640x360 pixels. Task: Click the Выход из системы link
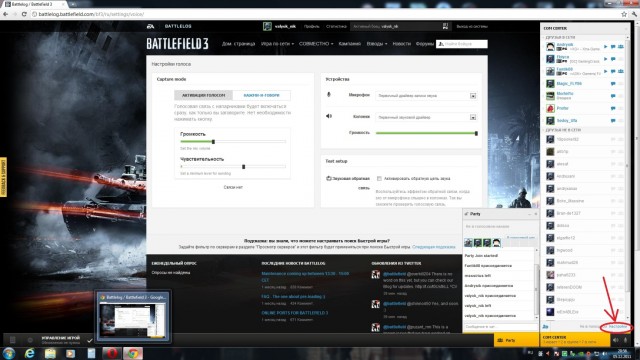point(472,27)
